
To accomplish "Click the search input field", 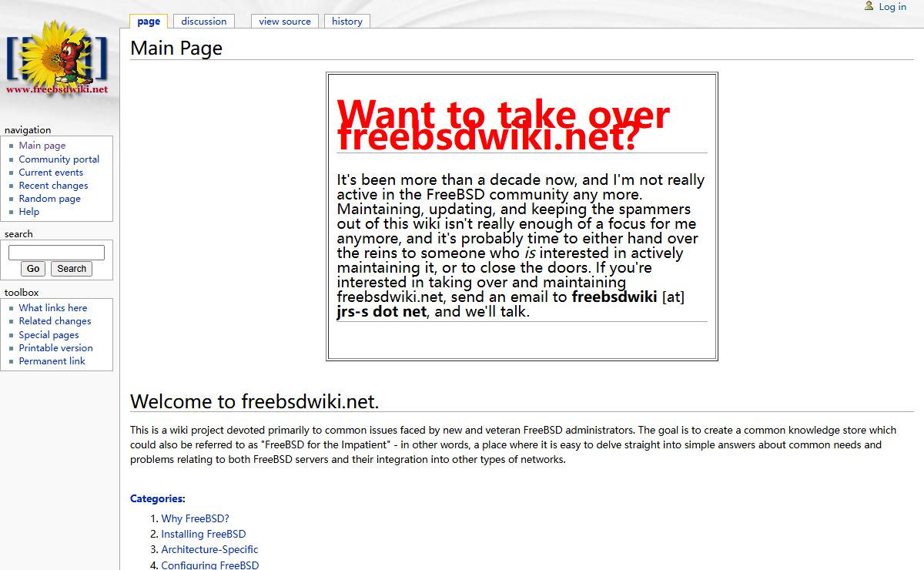I will point(56,253).
